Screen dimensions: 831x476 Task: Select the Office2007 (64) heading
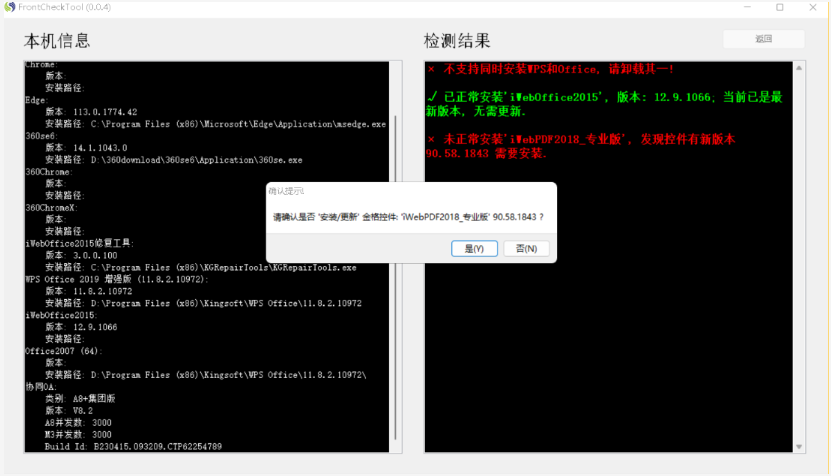click(64, 351)
